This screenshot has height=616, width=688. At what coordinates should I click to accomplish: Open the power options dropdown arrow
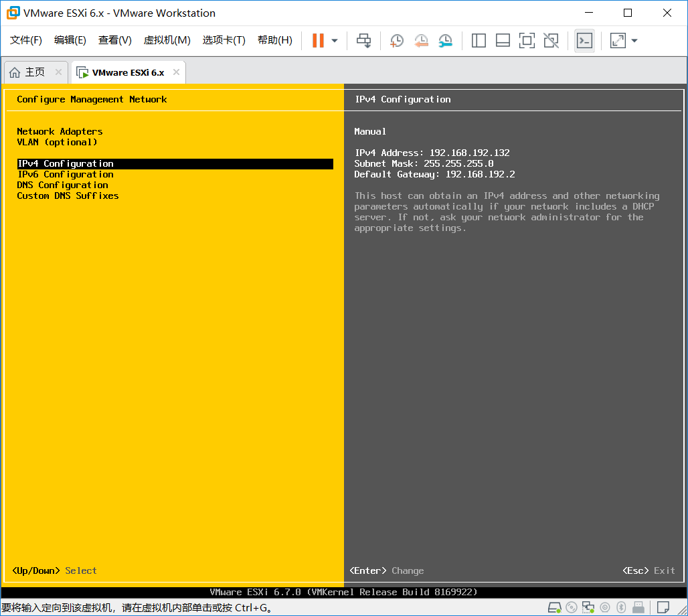tap(335, 41)
